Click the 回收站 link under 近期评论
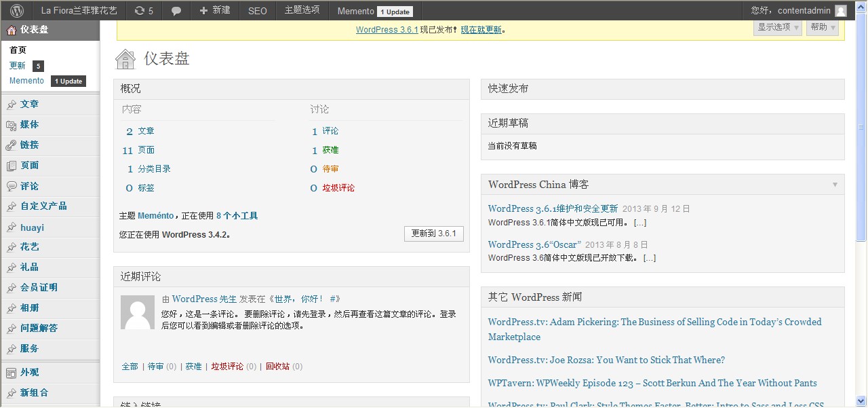Viewport: 868px width, 408px height. (277, 367)
